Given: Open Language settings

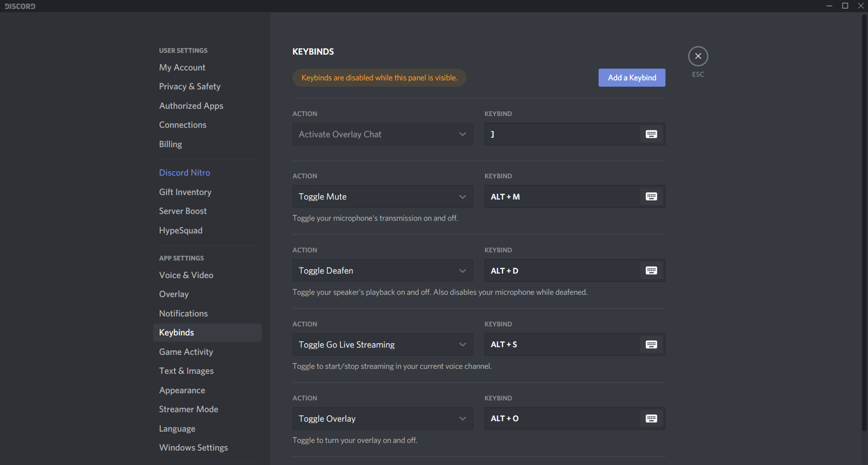Looking at the screenshot, I should tap(207, 428).
